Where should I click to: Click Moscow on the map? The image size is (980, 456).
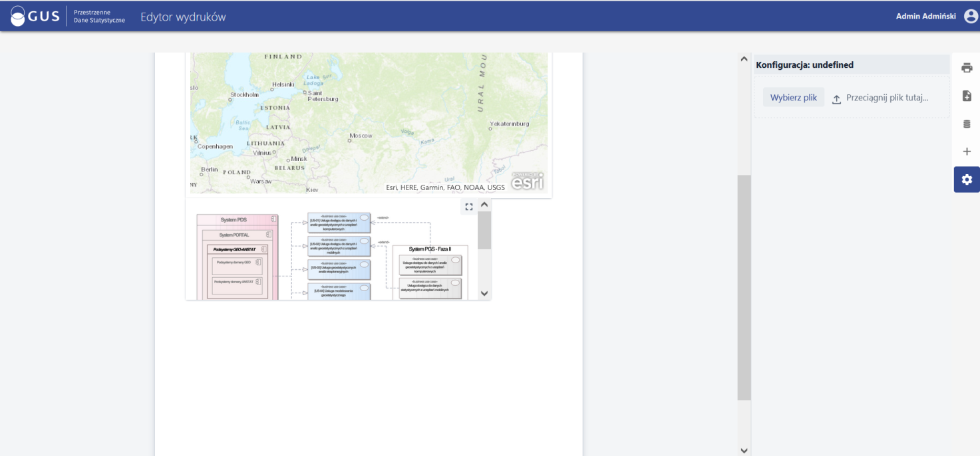(361, 136)
